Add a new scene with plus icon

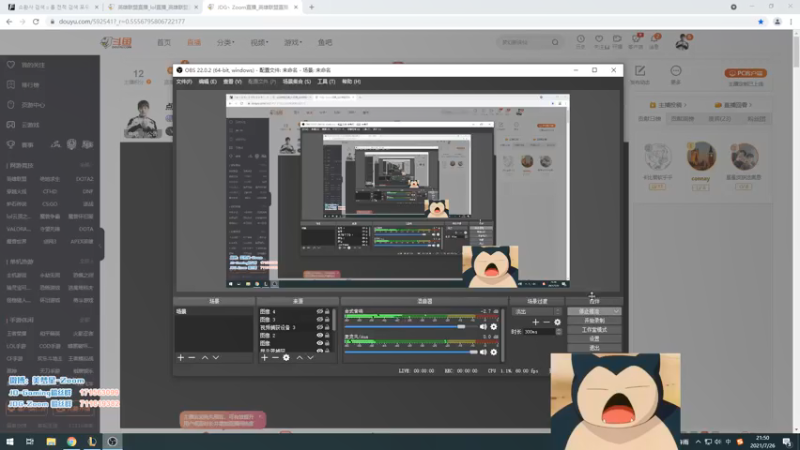(181, 358)
